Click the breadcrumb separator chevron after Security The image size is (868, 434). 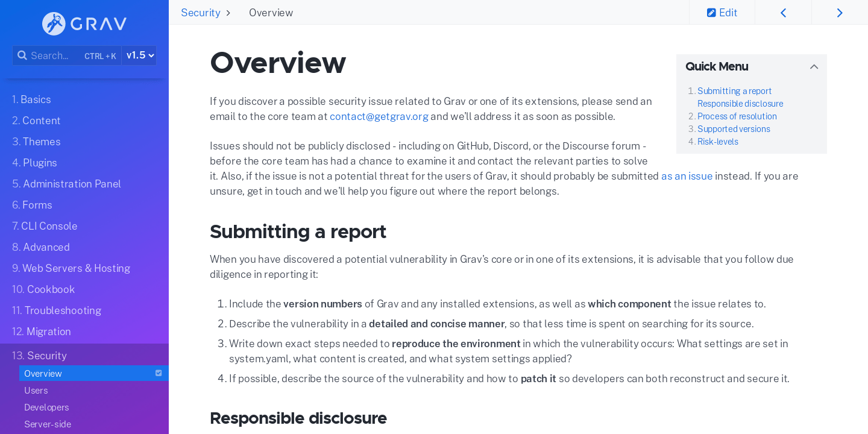(228, 12)
